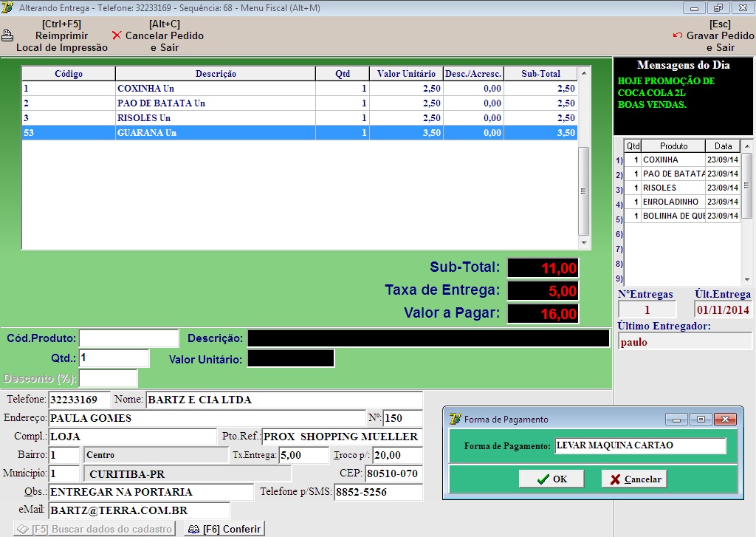Viewport: 756px width, 537px height.
Task: Confirm payment with the OK button
Action: click(x=551, y=479)
